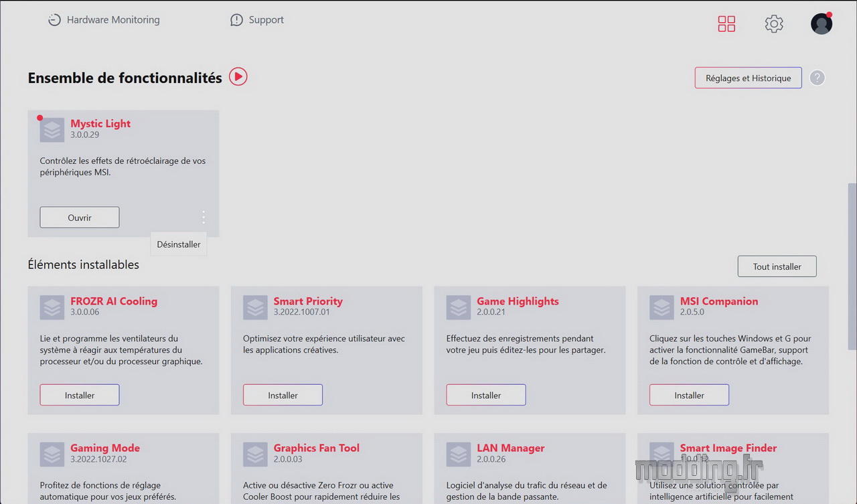This screenshot has width=857, height=504.
Task: Open the Hardware Monitoring tab
Action: (x=104, y=20)
